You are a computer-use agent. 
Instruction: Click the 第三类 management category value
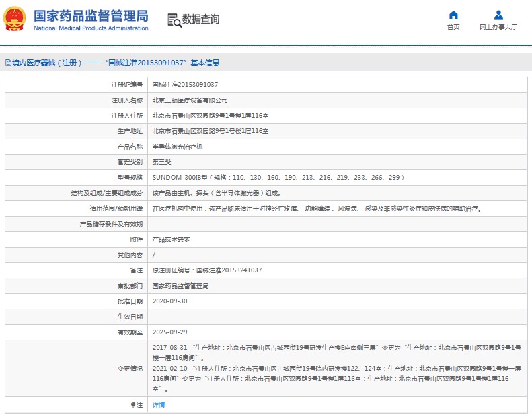161,162
